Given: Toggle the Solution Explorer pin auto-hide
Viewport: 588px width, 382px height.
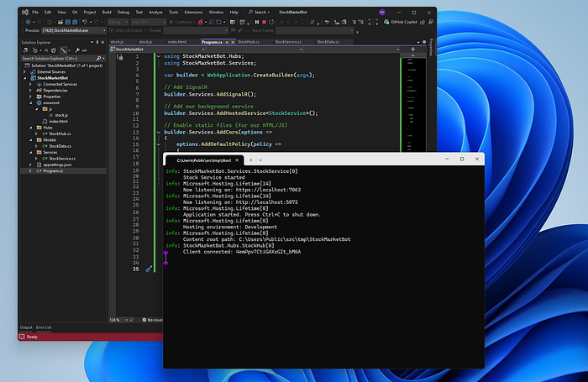Looking at the screenshot, I should (x=96, y=41).
